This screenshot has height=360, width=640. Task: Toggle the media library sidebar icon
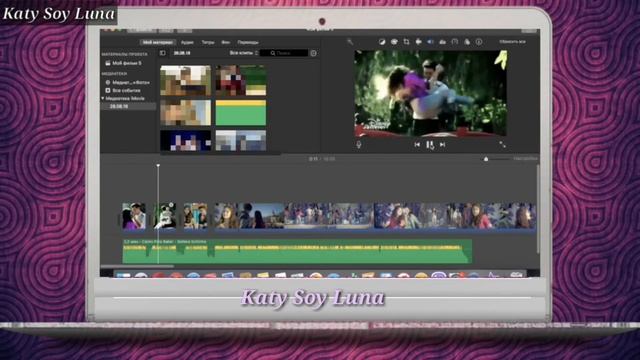click(x=162, y=53)
